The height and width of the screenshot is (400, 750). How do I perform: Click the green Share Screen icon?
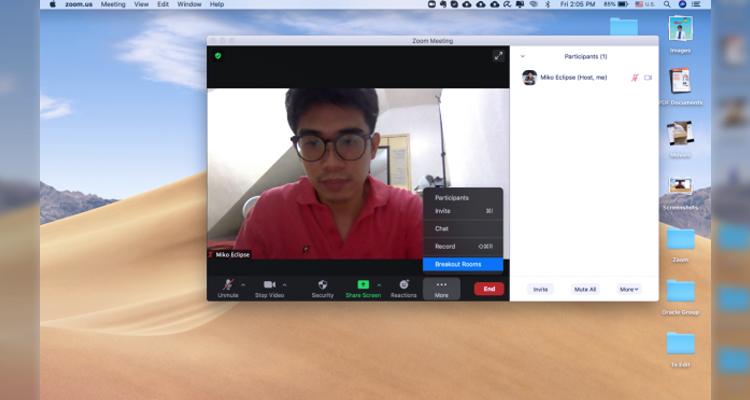(x=363, y=285)
